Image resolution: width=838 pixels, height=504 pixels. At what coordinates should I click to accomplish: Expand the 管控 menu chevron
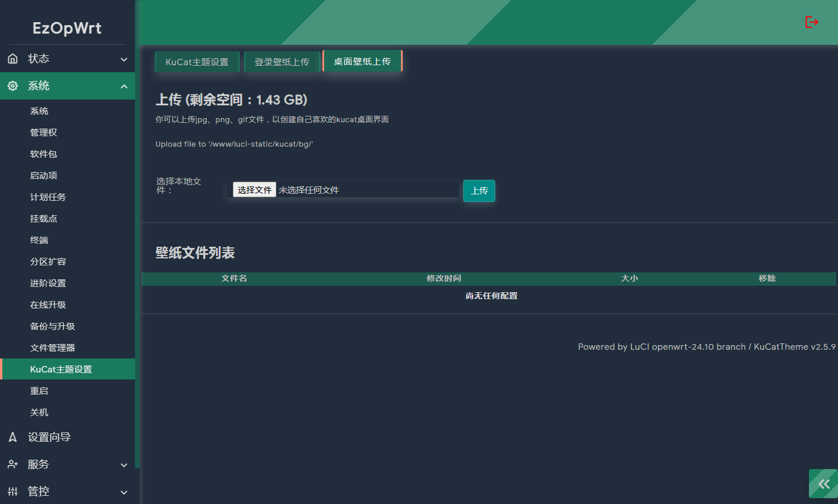(124, 492)
